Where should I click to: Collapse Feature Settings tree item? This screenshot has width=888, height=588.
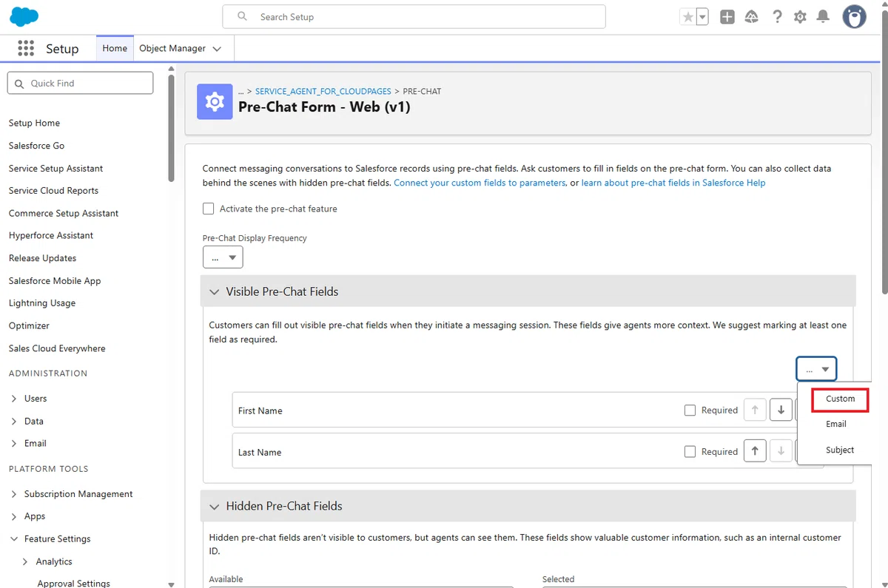[15, 539]
